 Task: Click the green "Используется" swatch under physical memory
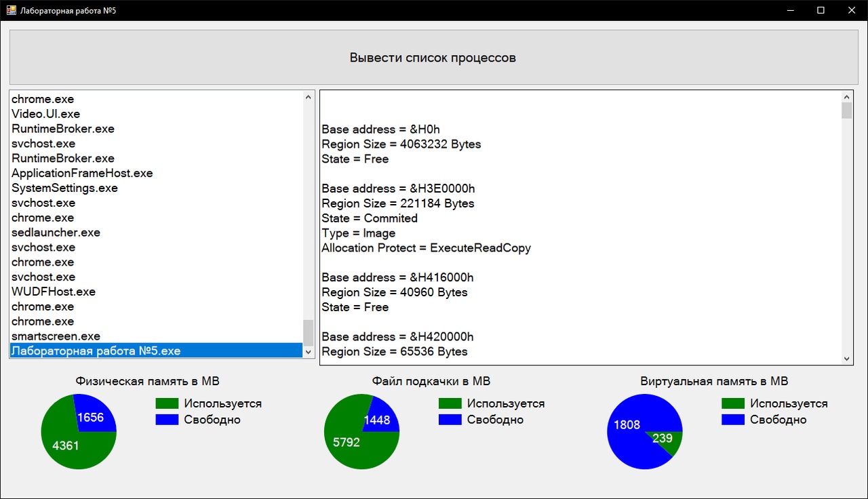[x=167, y=403]
